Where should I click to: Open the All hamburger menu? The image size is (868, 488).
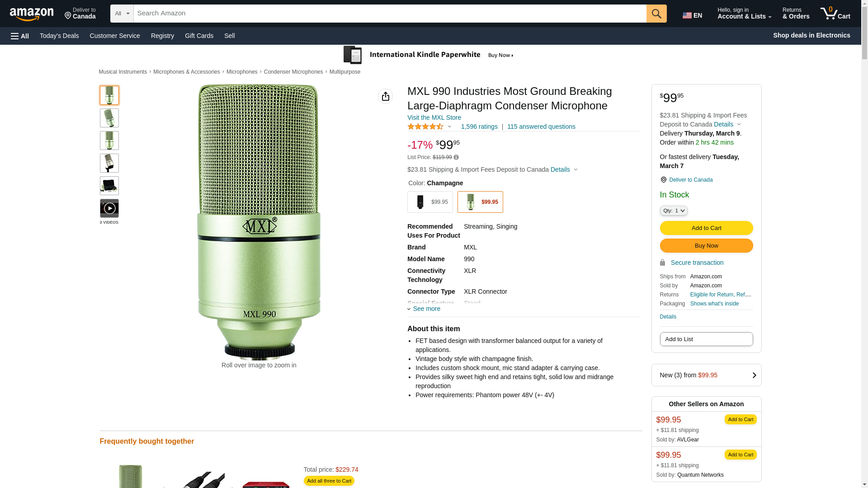[20, 36]
